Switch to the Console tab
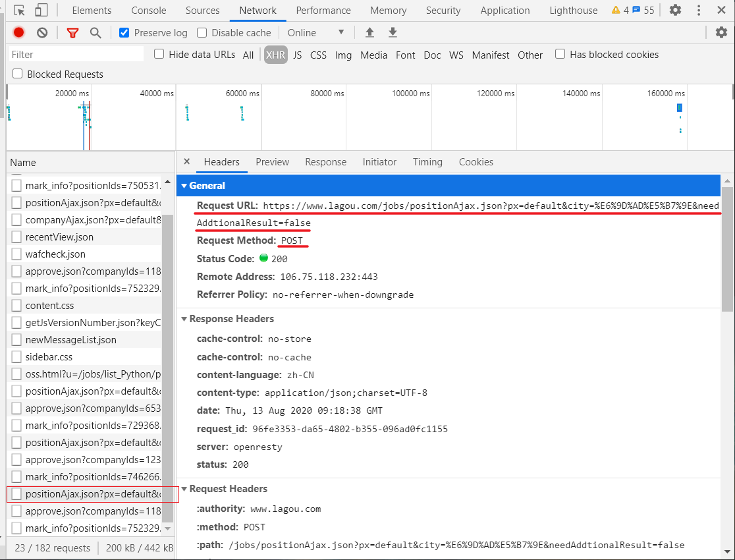 pos(149,11)
